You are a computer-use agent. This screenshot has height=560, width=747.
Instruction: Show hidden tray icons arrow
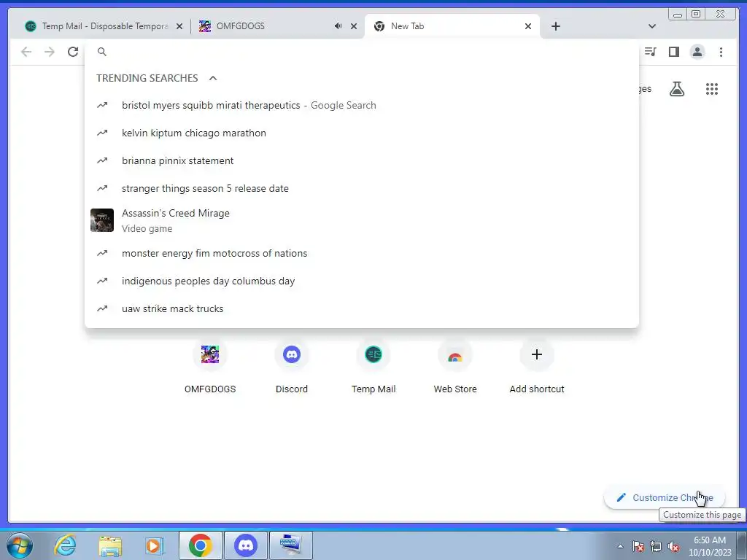620,547
